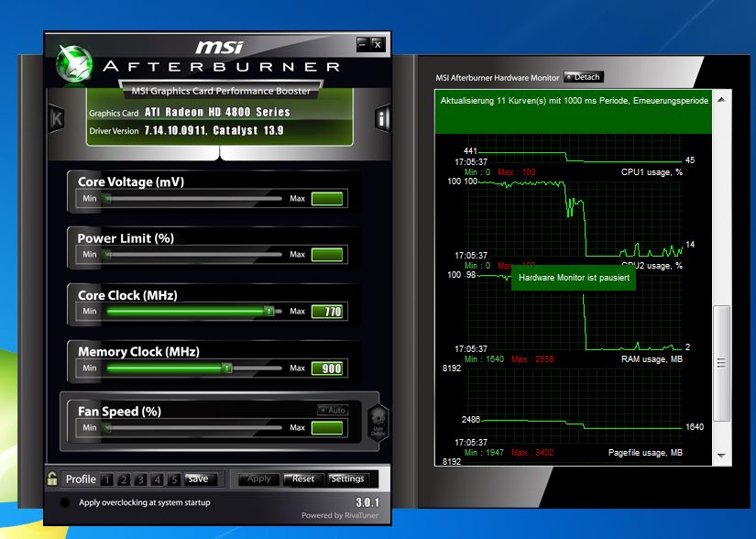The height and width of the screenshot is (539, 756).
Task: Minimize the Afterburner window
Action: click(363, 44)
